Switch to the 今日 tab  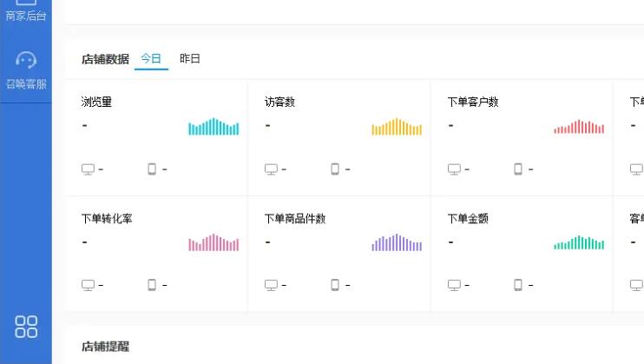pyautogui.click(x=151, y=58)
